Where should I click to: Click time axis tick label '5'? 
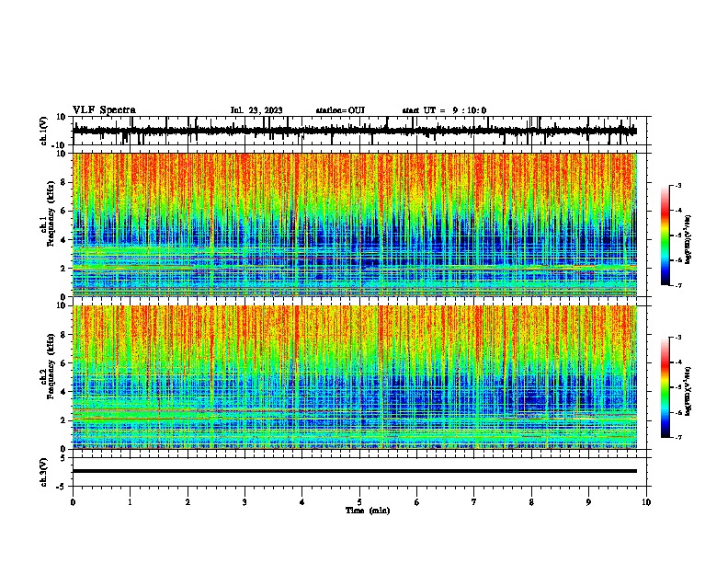pyautogui.click(x=359, y=502)
